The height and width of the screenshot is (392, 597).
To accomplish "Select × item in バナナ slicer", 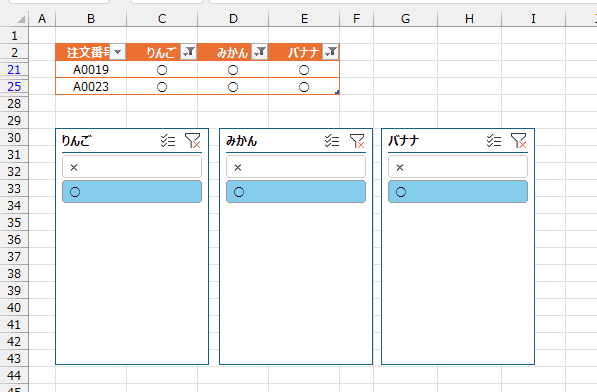I will [458, 167].
